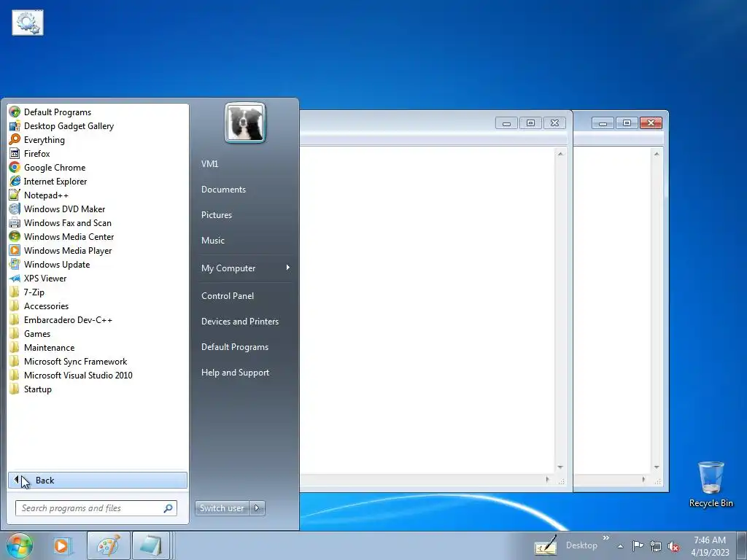Open Windows Fax and Scan icon

coord(15,222)
